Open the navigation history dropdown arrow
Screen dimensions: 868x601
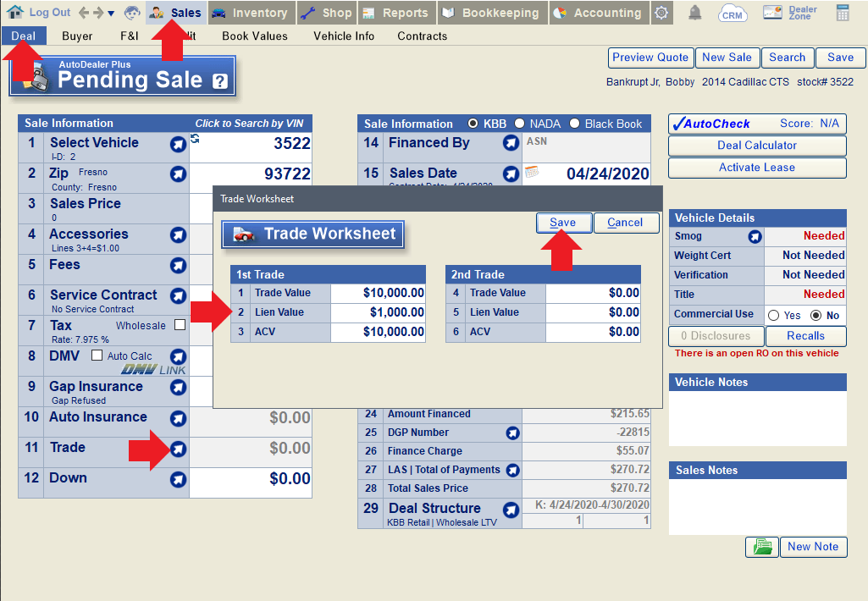pyautogui.click(x=111, y=14)
